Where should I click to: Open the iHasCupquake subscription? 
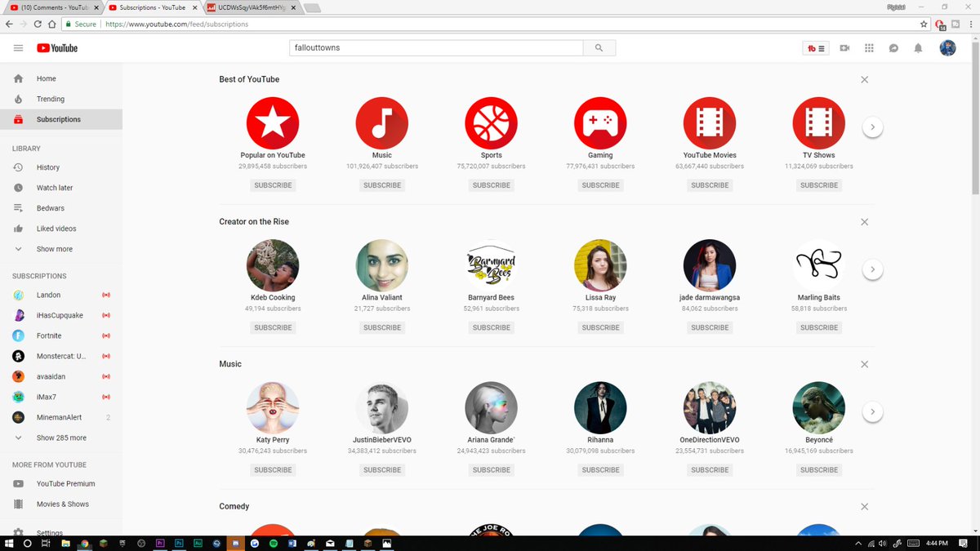[x=61, y=315]
